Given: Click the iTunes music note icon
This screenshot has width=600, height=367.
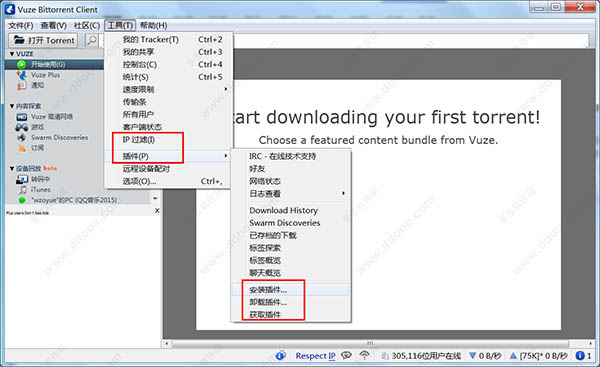Looking at the screenshot, I should 23,189.
